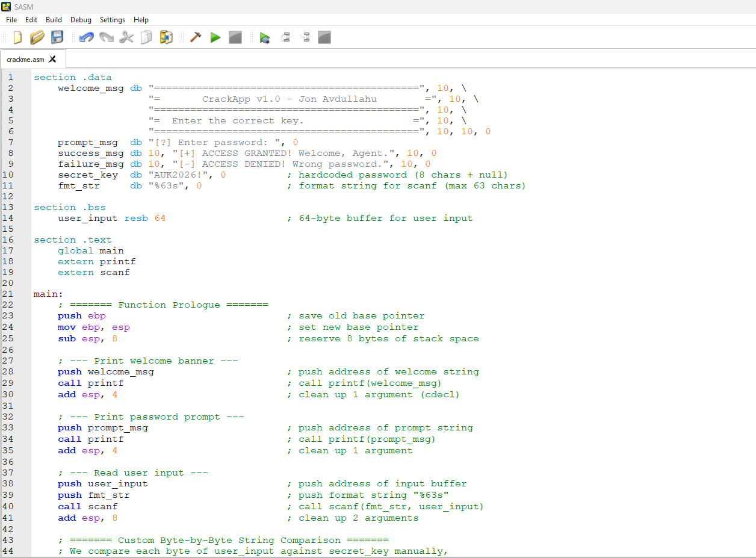Select the crackme.asm tab

pos(25,60)
